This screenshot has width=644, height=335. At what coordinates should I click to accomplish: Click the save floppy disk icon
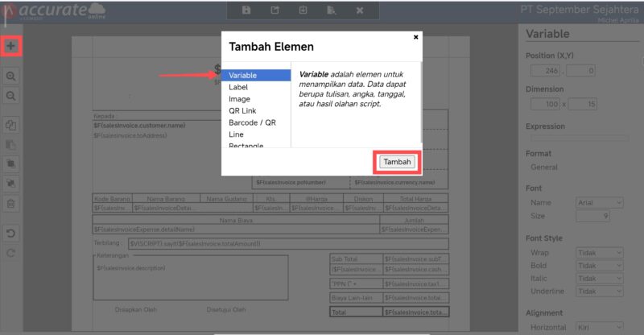click(x=246, y=10)
